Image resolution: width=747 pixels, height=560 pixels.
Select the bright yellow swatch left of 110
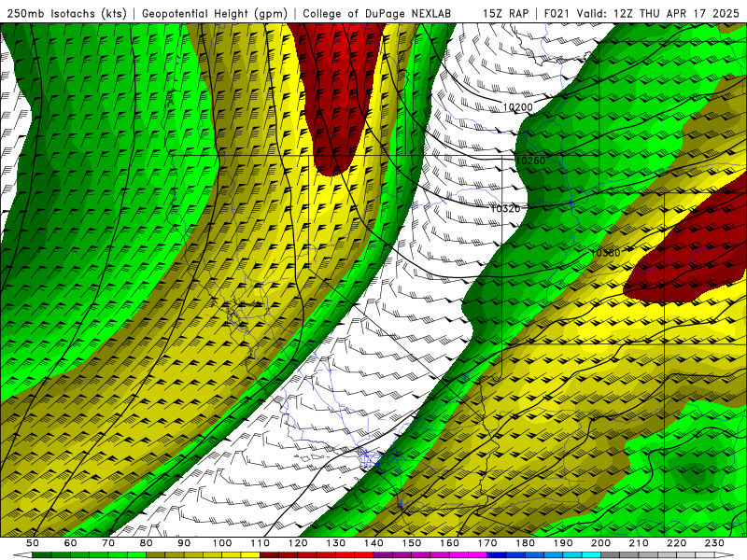point(250,555)
